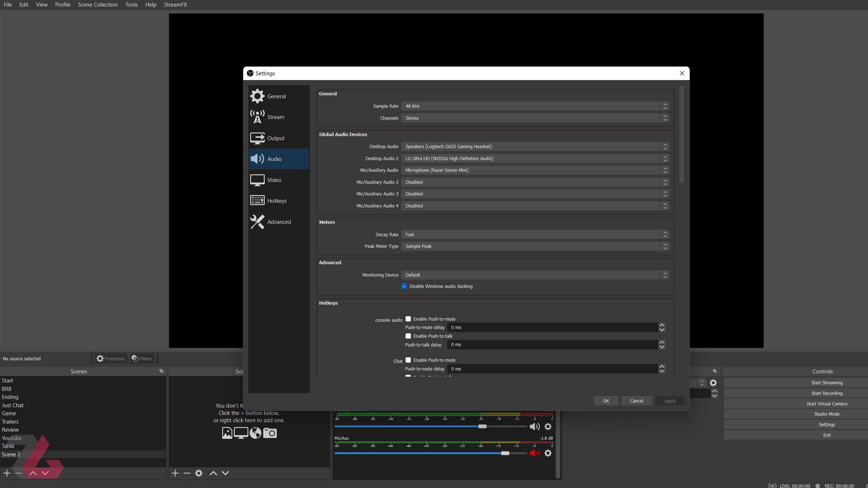Open the Tools menu
Image resolution: width=868 pixels, height=488 pixels.
click(x=131, y=5)
